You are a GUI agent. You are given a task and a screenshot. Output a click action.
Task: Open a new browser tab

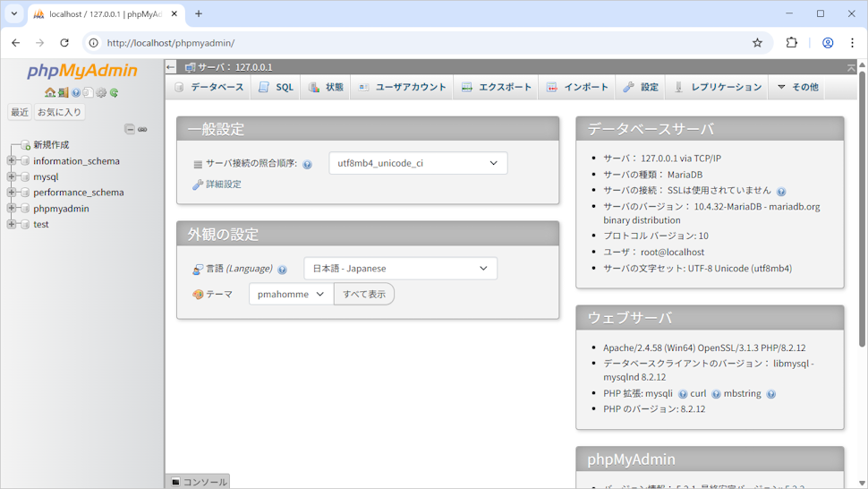point(198,13)
